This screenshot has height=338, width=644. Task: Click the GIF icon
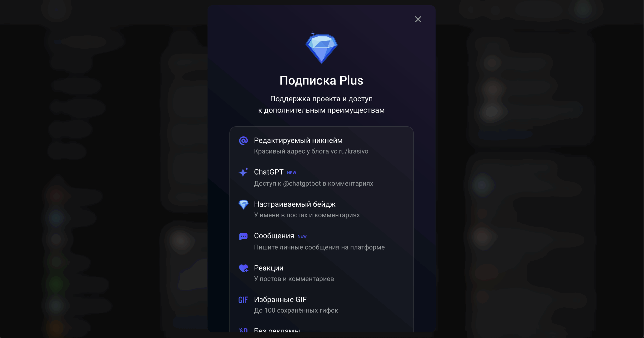coord(243,300)
